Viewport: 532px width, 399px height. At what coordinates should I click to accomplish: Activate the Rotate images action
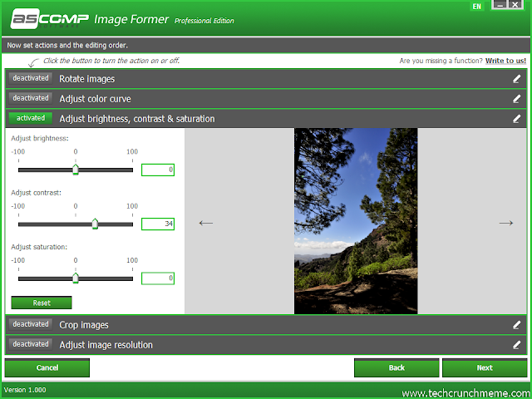point(31,78)
